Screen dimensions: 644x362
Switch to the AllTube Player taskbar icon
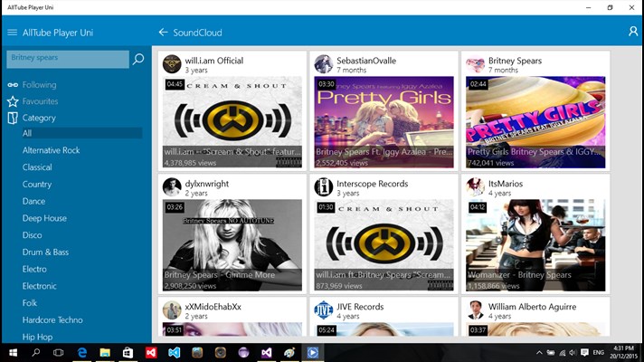pyautogui.click(x=312, y=353)
